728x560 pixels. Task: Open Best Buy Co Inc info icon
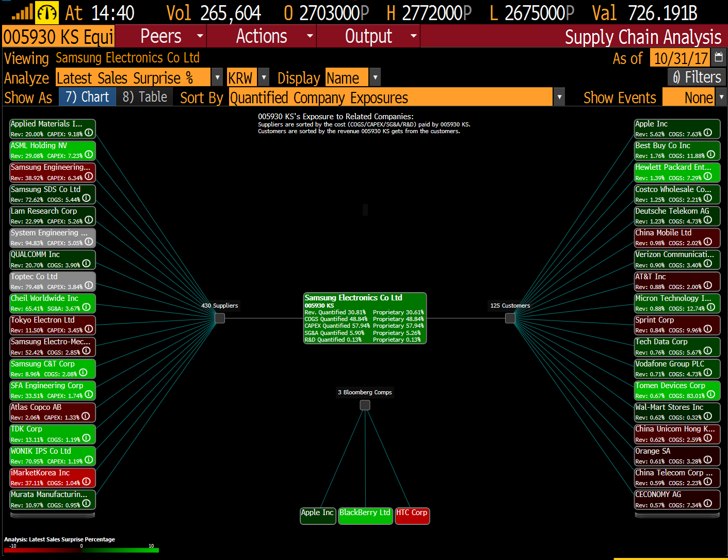[x=711, y=154]
